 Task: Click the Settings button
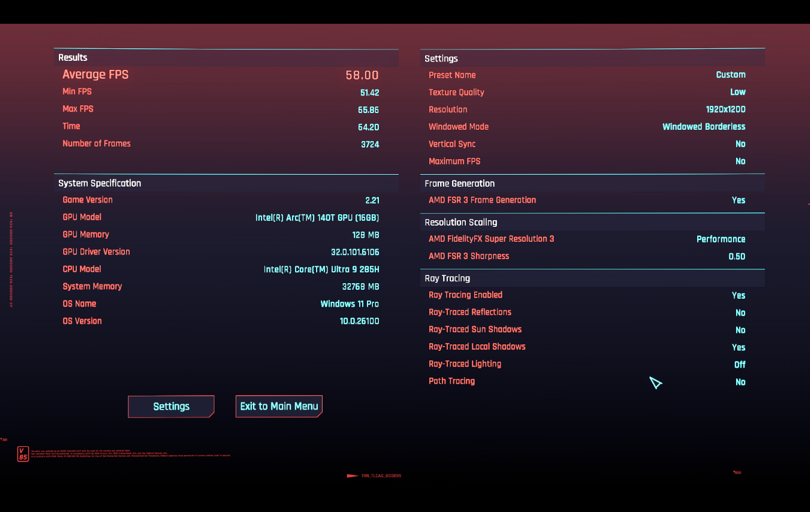pyautogui.click(x=171, y=406)
